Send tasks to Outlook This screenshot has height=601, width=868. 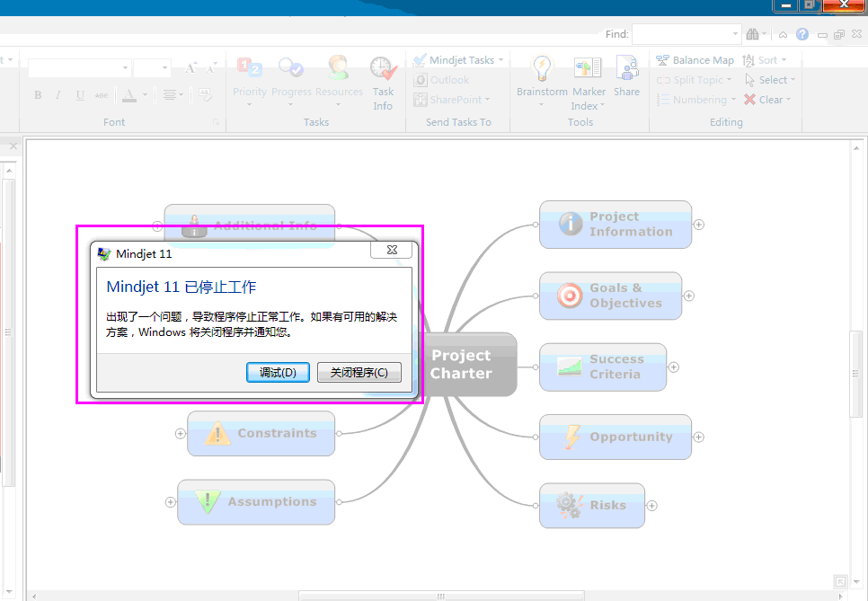click(x=442, y=80)
